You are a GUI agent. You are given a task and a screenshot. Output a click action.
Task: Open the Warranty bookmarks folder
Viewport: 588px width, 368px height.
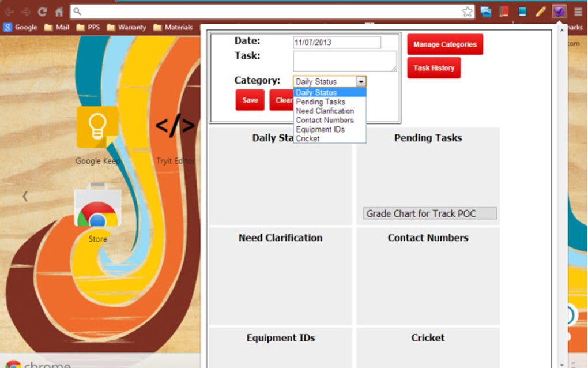click(127, 27)
